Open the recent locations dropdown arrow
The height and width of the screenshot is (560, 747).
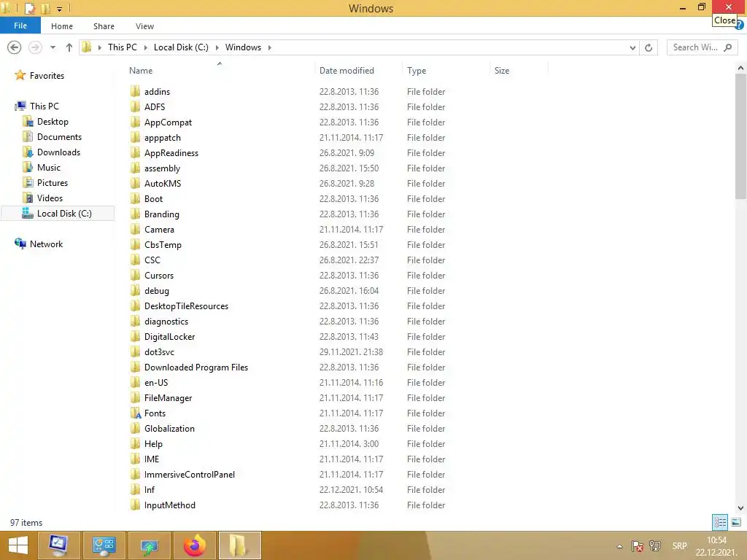click(x=53, y=47)
